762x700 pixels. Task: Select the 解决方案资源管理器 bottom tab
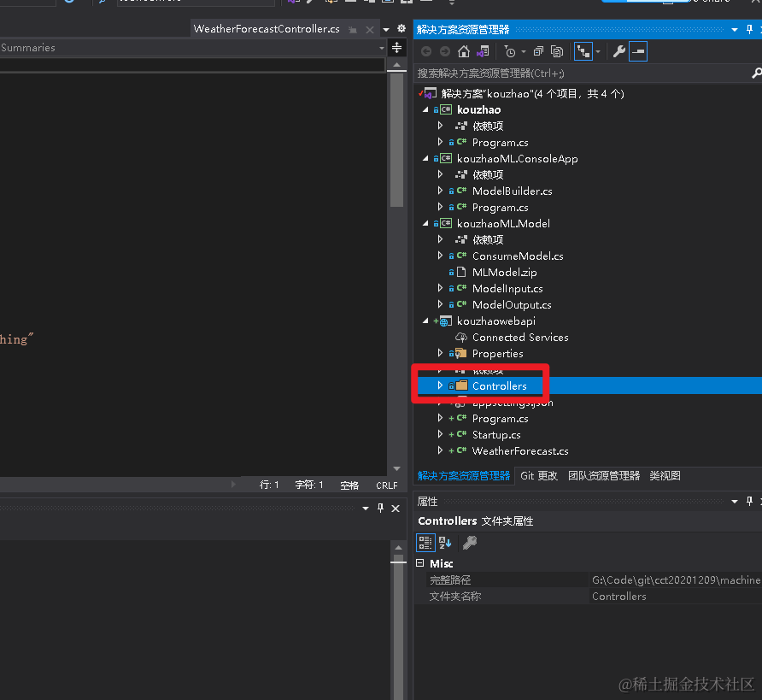[464, 476]
